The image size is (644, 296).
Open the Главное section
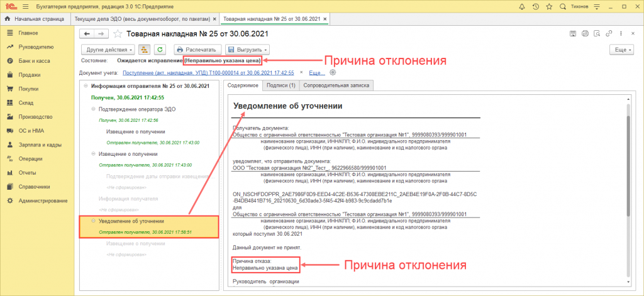coord(28,33)
